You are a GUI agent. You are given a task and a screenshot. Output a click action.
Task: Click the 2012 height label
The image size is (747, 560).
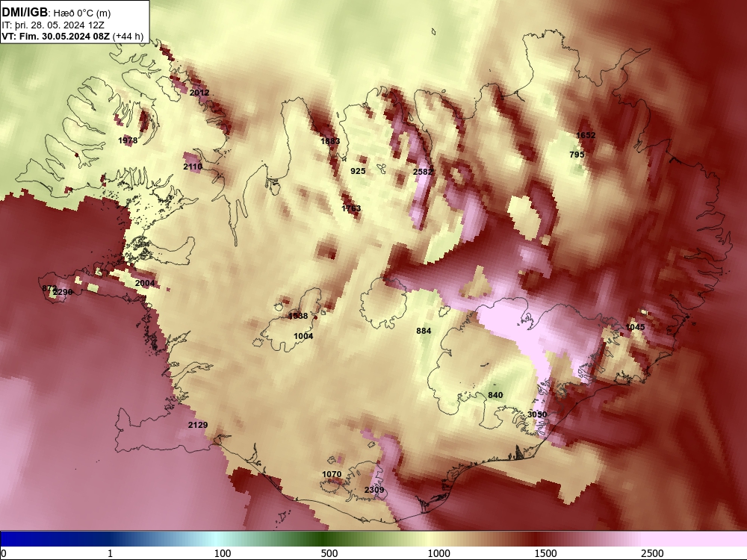click(199, 93)
